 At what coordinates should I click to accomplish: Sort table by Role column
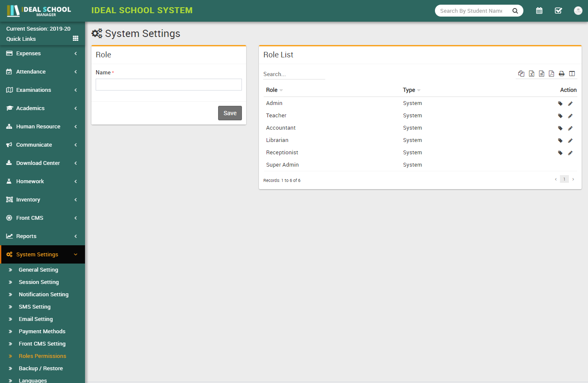274,90
